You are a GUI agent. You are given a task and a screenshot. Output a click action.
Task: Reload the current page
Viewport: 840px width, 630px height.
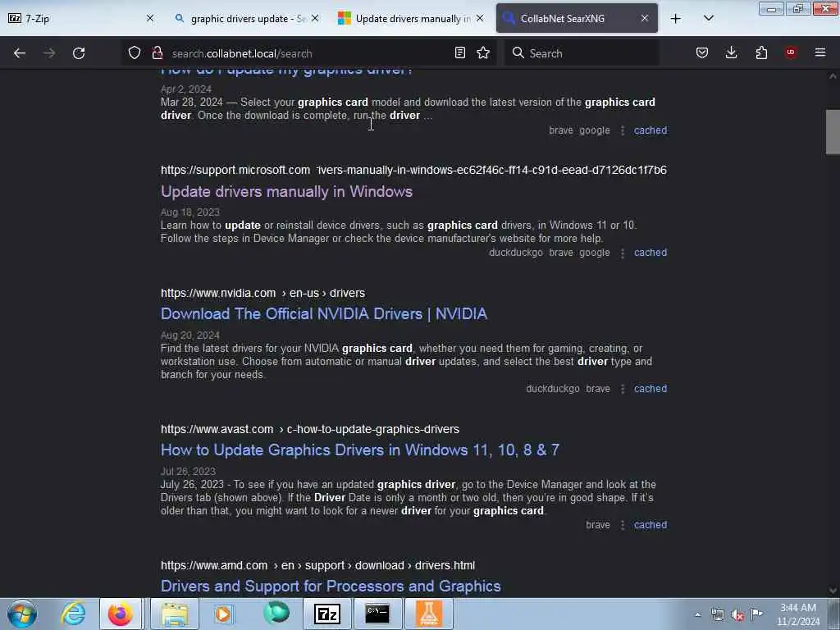(79, 53)
